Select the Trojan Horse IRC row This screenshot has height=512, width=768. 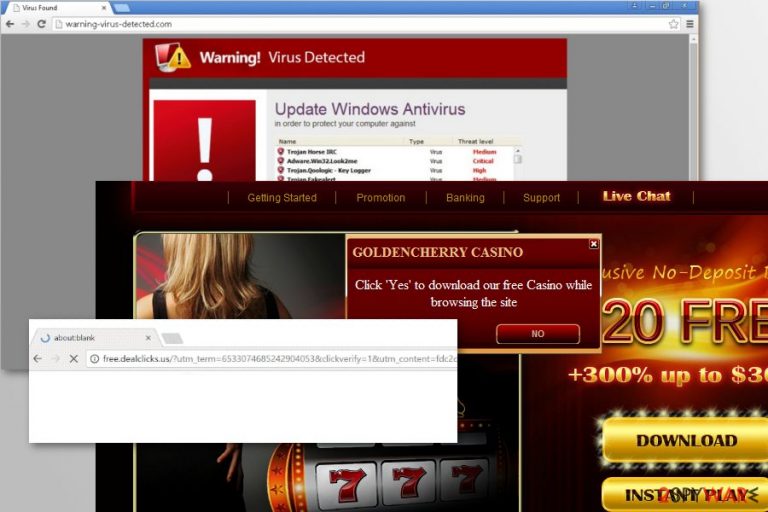pos(393,152)
